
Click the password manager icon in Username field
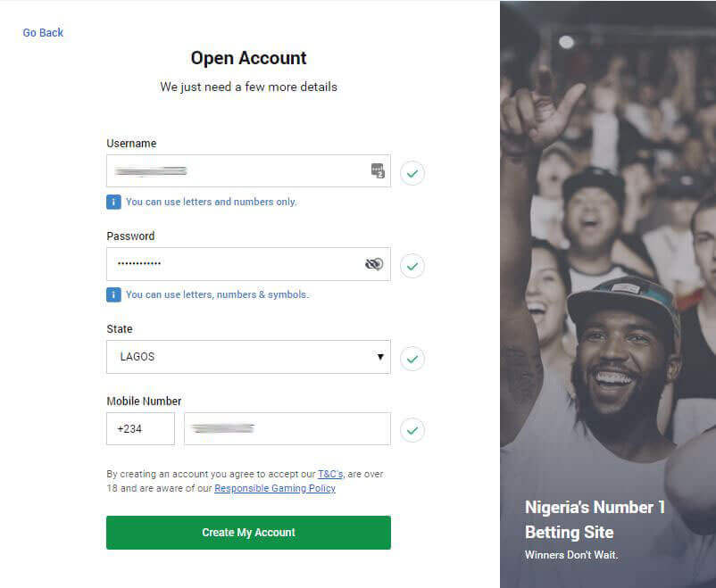click(378, 171)
